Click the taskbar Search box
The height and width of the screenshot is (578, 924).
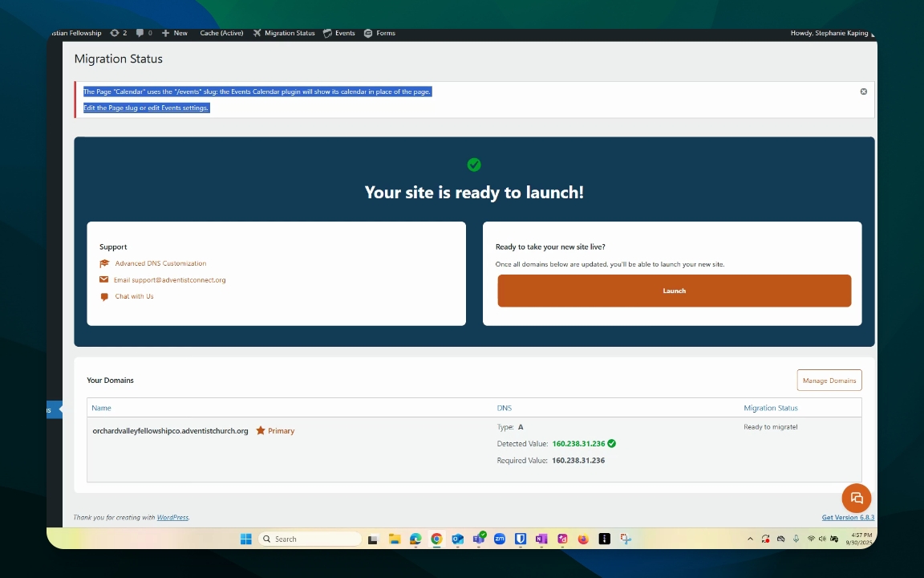pos(310,539)
